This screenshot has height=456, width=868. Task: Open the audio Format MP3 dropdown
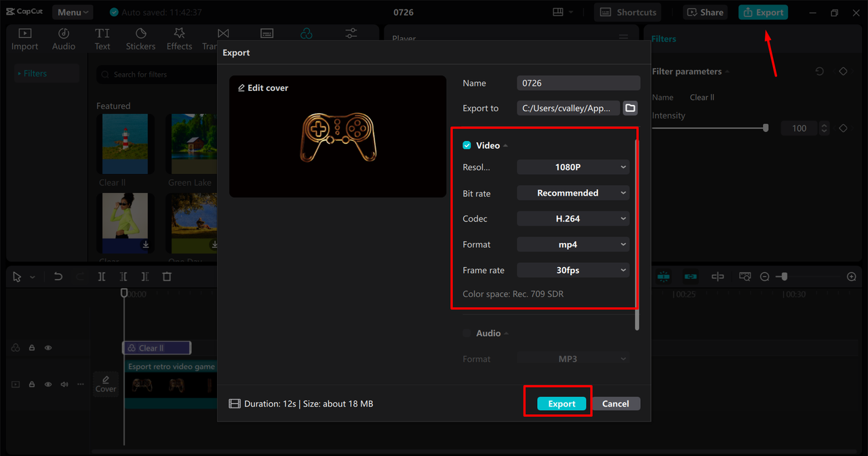[x=573, y=359]
